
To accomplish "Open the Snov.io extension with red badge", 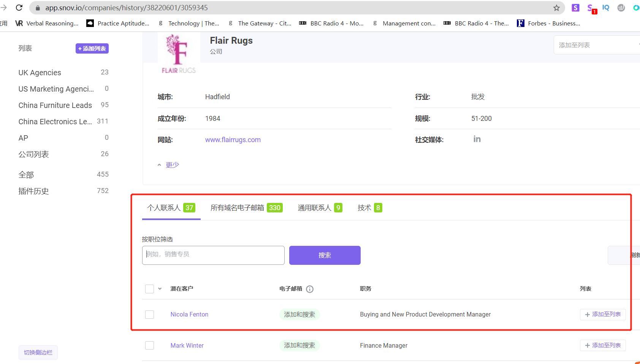I will [x=591, y=8].
